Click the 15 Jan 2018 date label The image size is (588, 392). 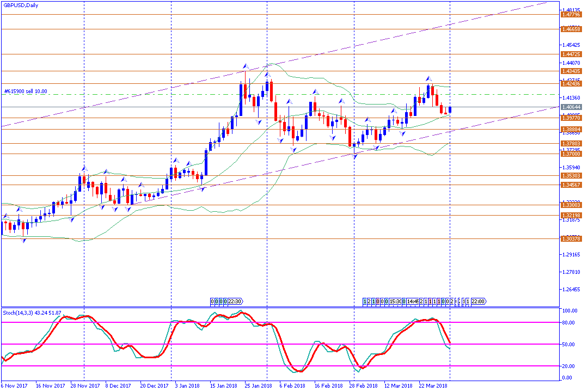(224, 385)
